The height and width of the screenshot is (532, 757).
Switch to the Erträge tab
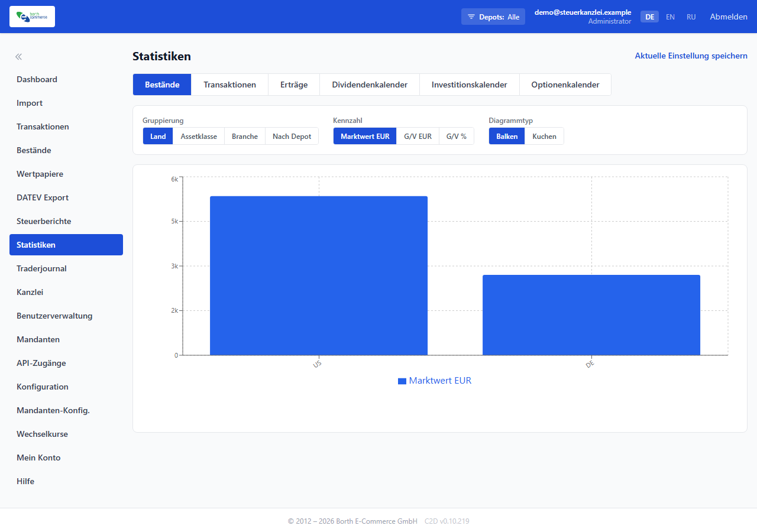pos(294,85)
